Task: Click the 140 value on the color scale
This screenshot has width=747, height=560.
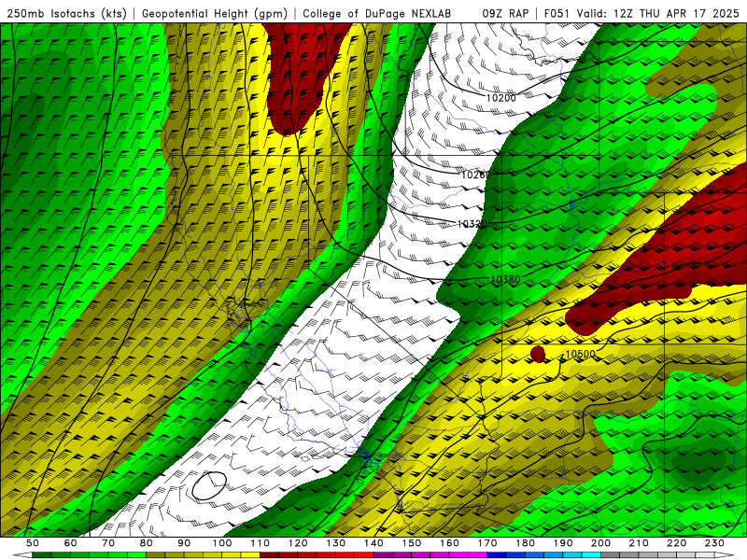Action: tap(373, 543)
